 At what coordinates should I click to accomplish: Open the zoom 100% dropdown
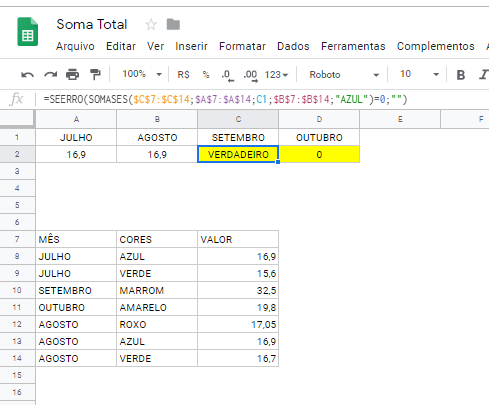(142, 74)
